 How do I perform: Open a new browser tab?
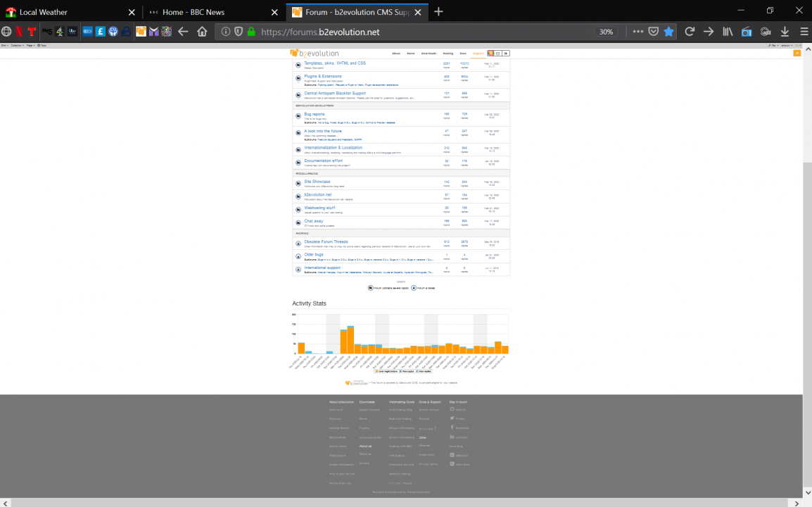click(x=438, y=12)
